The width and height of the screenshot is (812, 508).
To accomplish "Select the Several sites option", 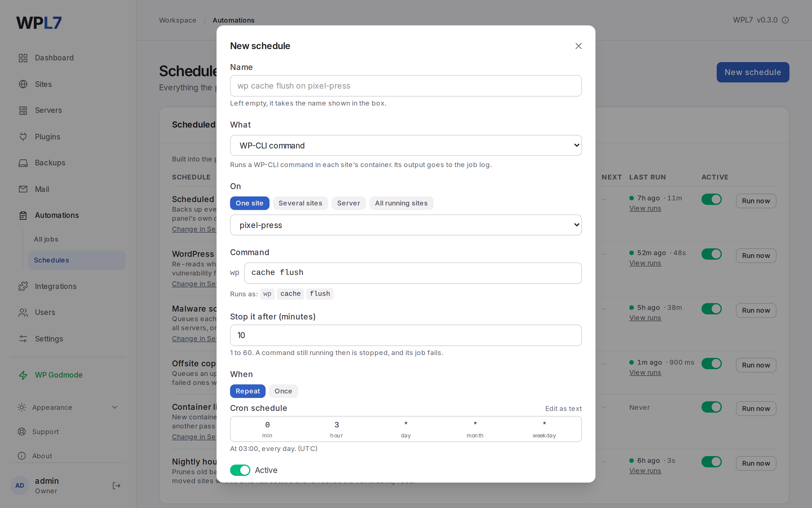I will pos(300,203).
